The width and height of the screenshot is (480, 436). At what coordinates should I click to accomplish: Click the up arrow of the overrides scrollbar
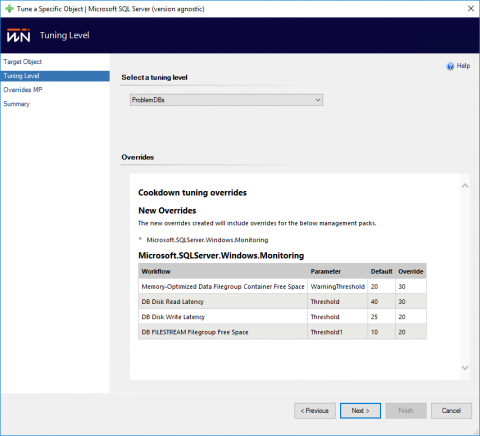[x=465, y=186]
